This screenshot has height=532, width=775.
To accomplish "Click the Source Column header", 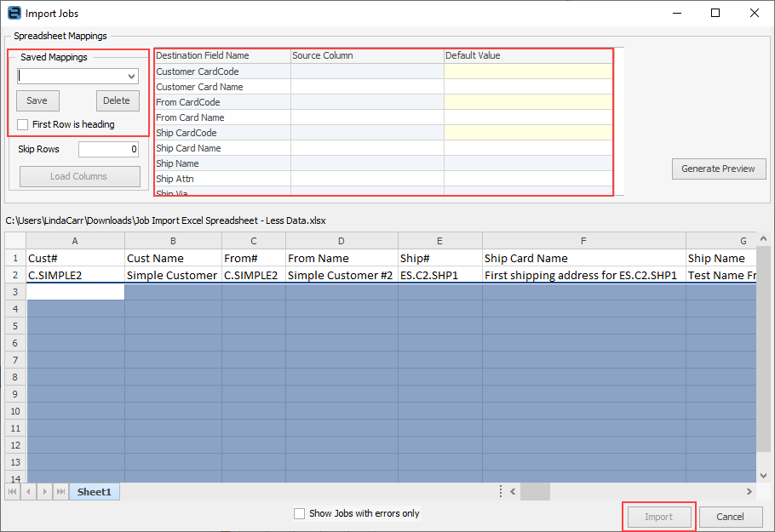I will tap(367, 55).
